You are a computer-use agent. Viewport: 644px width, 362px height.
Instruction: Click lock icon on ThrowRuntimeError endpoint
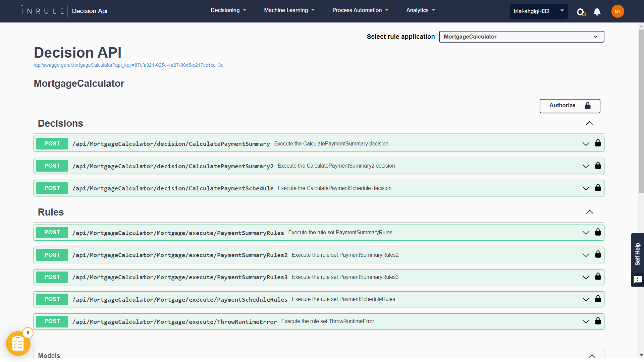pos(598,321)
